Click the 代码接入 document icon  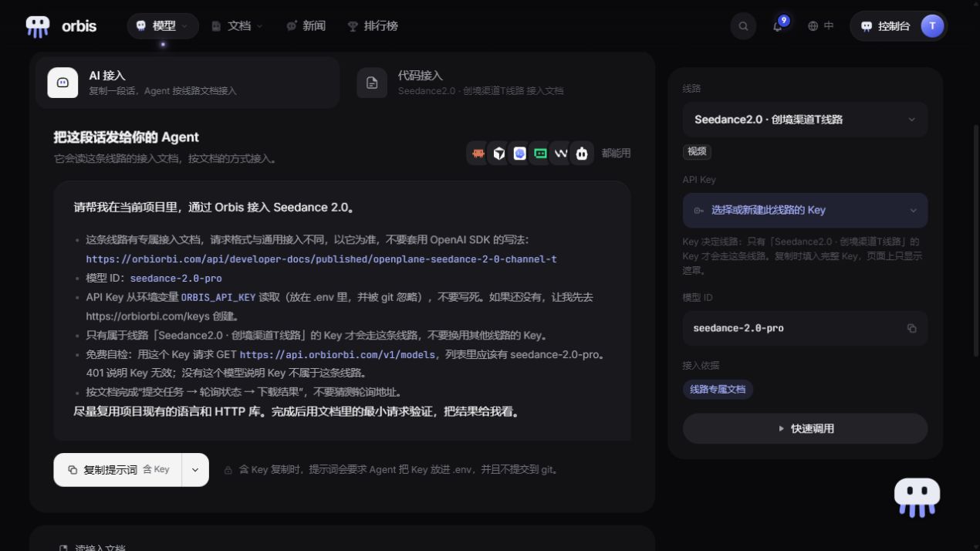[372, 83]
